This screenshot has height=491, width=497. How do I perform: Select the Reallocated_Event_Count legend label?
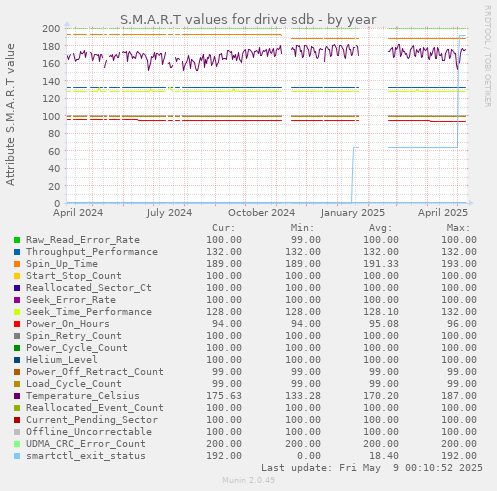click(95, 408)
